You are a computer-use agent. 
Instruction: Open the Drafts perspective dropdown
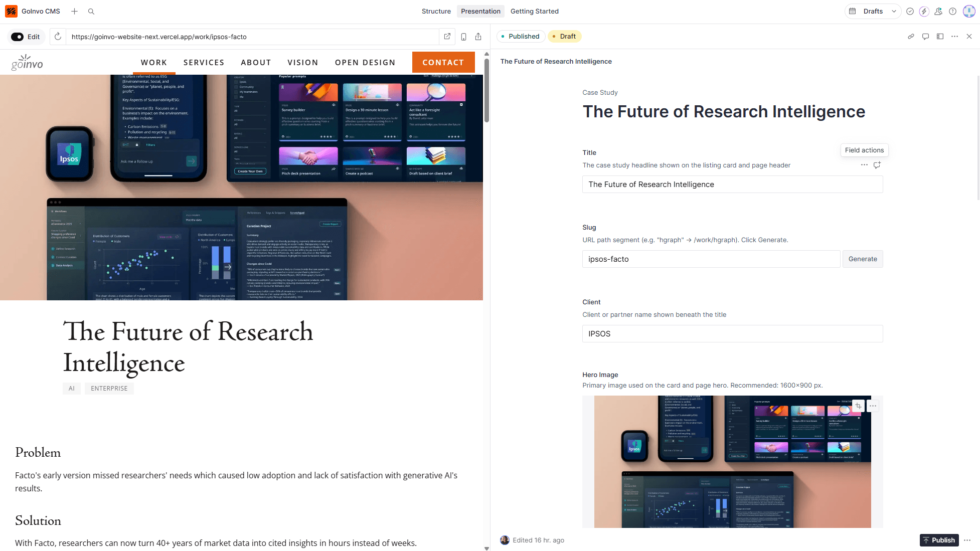point(873,11)
